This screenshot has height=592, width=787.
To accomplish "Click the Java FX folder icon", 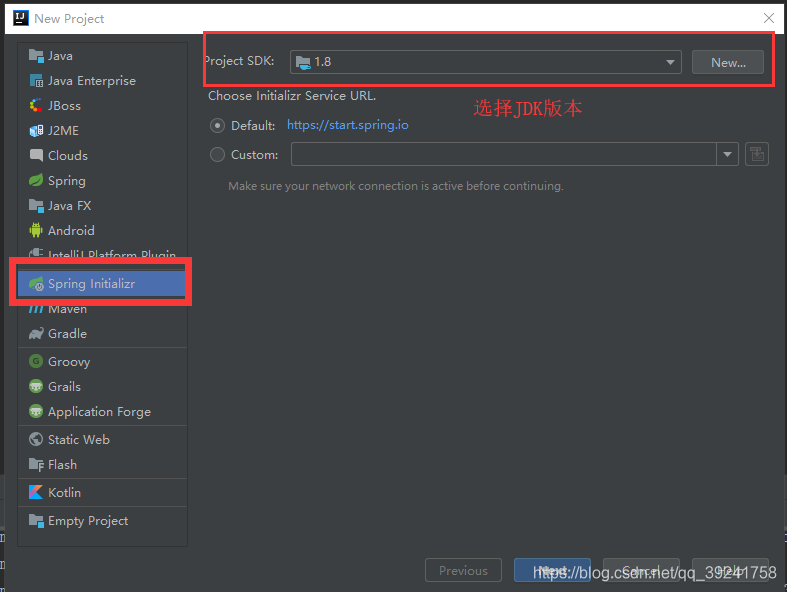I will pyautogui.click(x=36, y=205).
